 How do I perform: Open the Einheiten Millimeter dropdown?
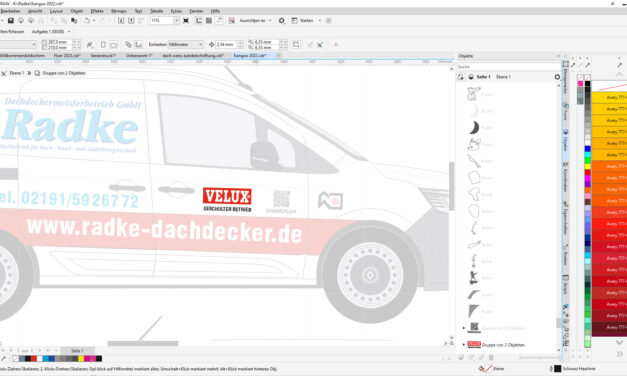200,44
